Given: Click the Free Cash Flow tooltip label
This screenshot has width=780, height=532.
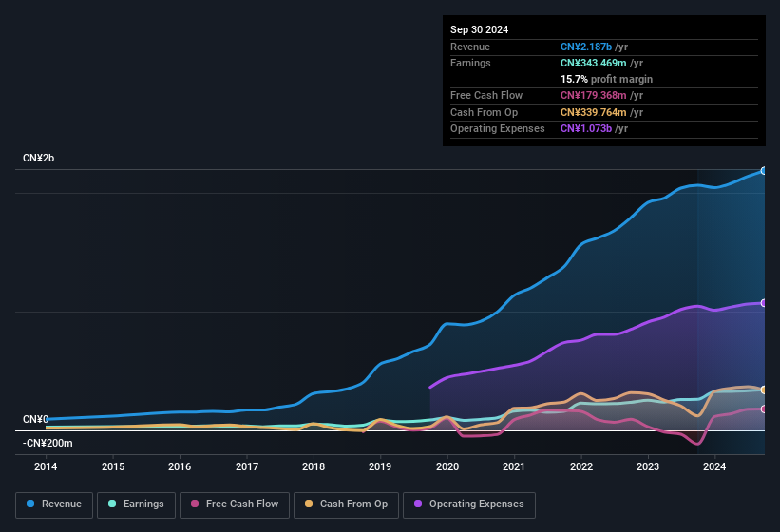Looking at the screenshot, I should 486,95.
